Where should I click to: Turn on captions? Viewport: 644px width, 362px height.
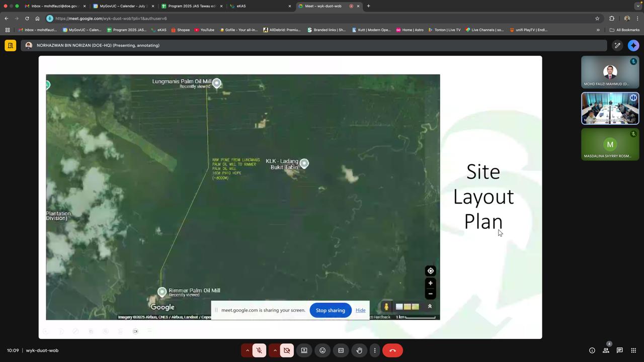tap(341, 350)
